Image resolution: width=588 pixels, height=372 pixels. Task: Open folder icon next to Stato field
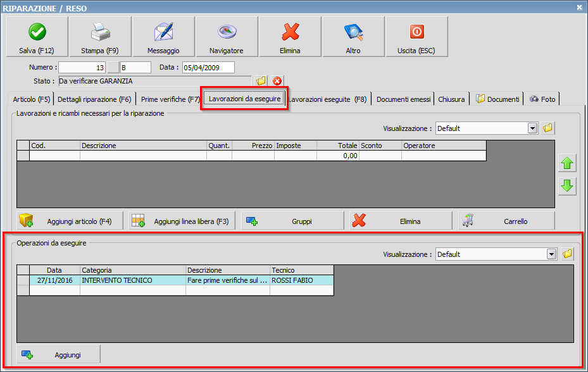coord(261,80)
